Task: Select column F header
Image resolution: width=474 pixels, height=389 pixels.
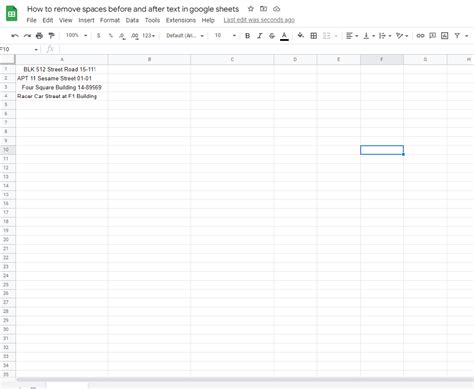Action: pos(382,60)
